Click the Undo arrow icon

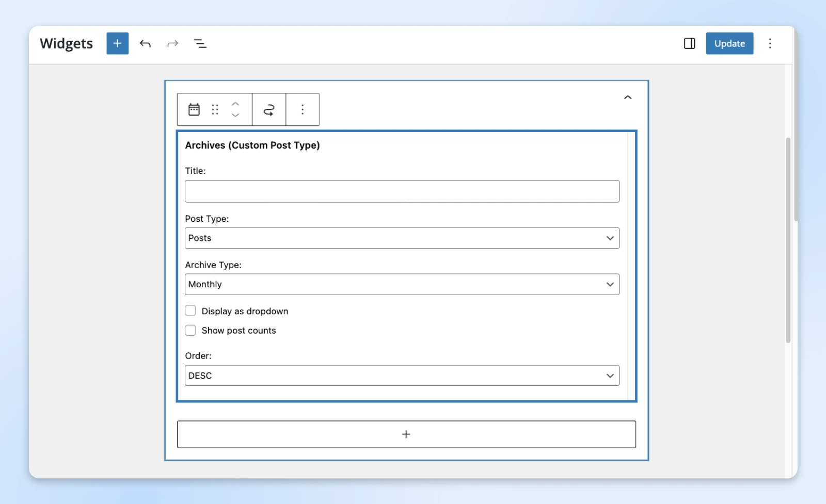click(x=145, y=43)
